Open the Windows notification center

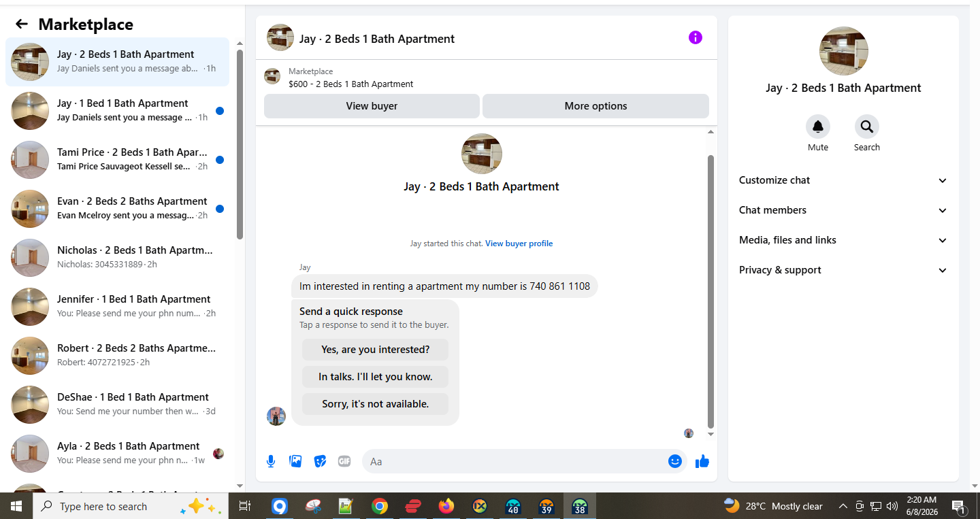tap(959, 506)
